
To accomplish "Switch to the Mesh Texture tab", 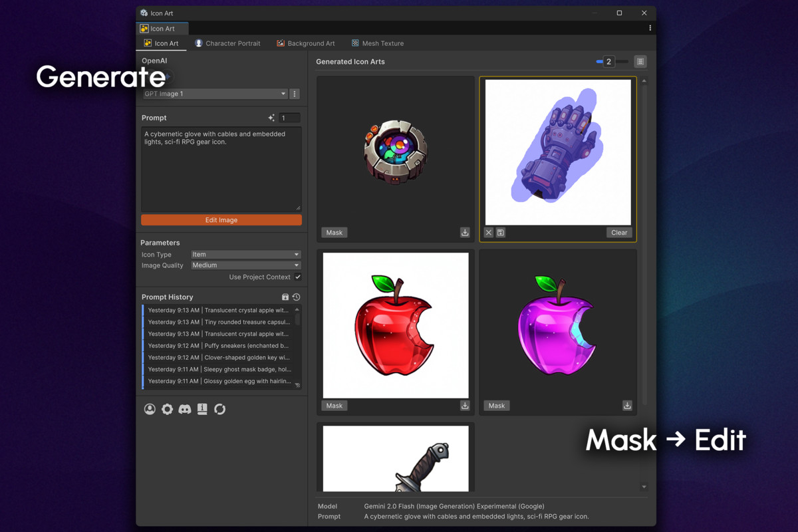I will [378, 43].
